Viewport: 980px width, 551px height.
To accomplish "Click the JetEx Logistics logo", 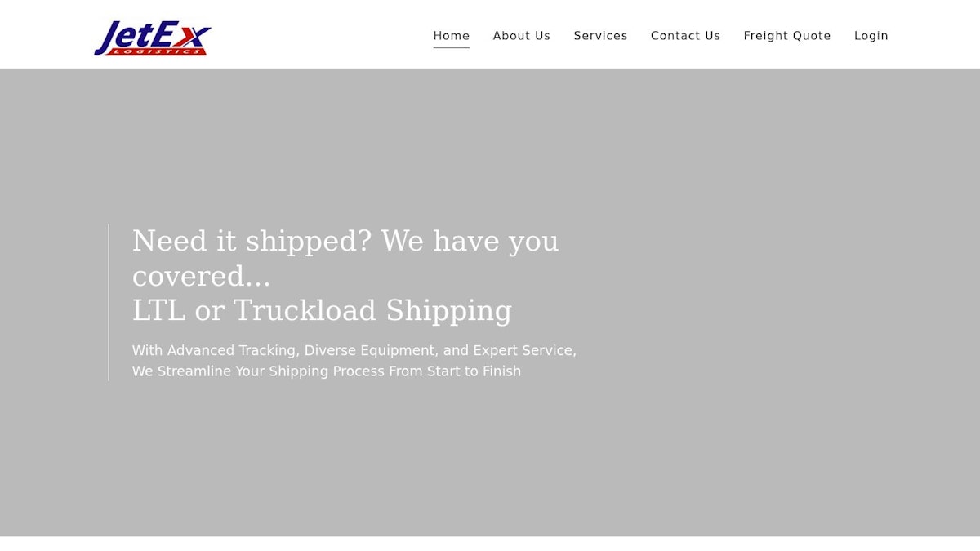I will pos(153,38).
